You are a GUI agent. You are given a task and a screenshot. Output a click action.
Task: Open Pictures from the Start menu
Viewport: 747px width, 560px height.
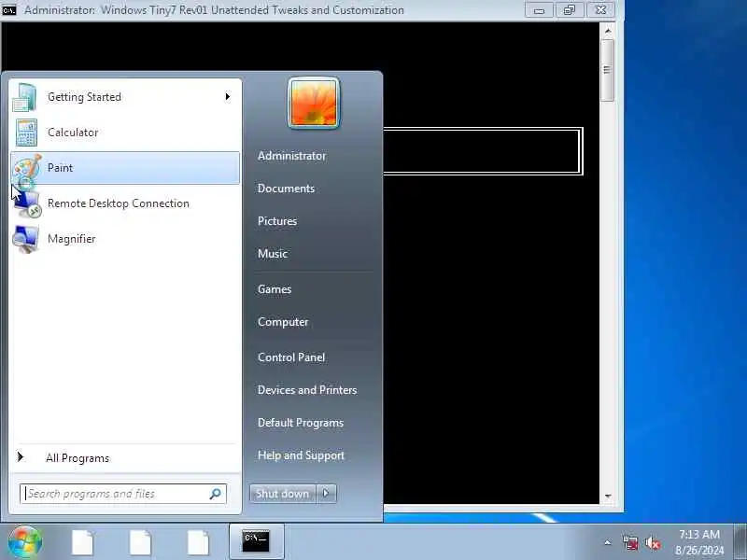(x=277, y=221)
